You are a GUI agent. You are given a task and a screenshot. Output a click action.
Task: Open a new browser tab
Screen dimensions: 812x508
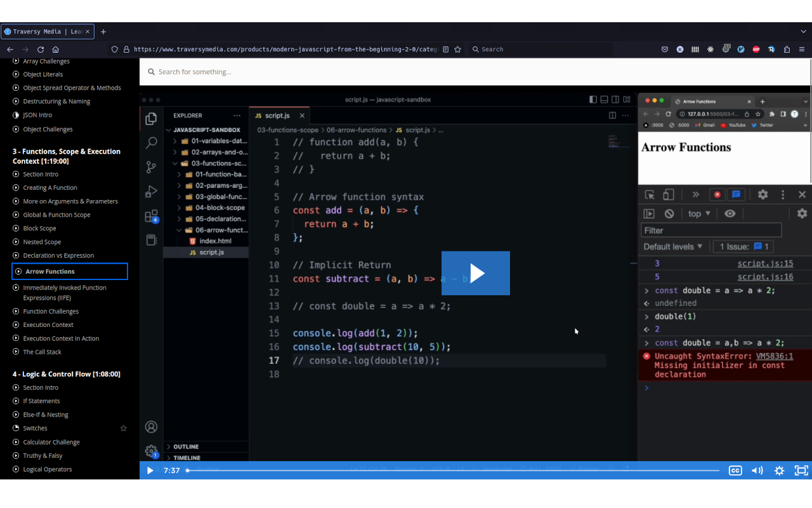103,32
